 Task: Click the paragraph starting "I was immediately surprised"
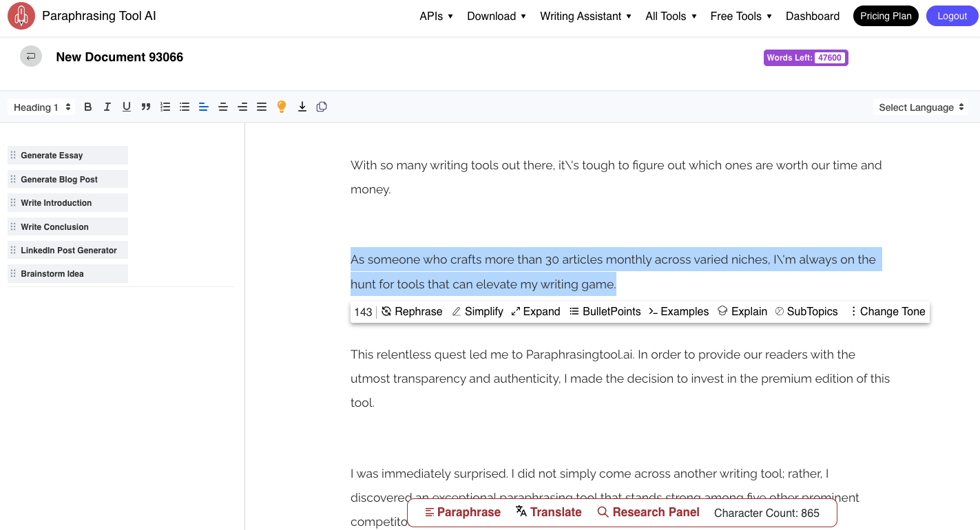pyautogui.click(x=605, y=485)
